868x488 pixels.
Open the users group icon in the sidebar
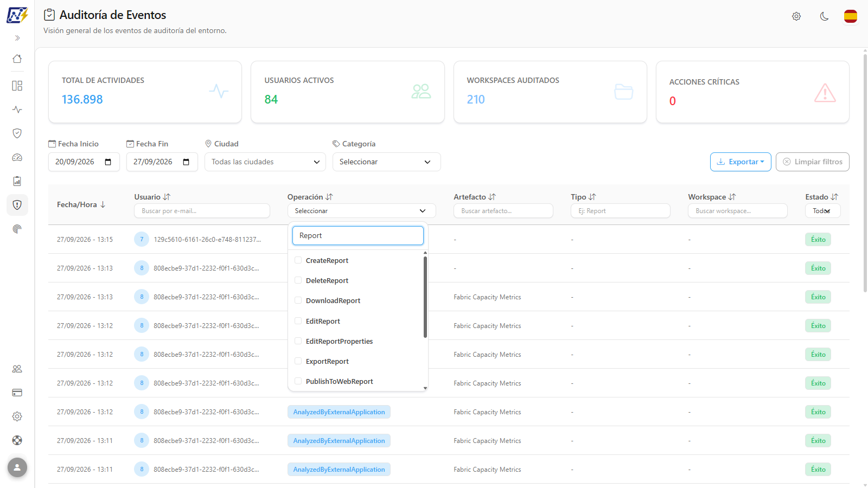pos(17,369)
